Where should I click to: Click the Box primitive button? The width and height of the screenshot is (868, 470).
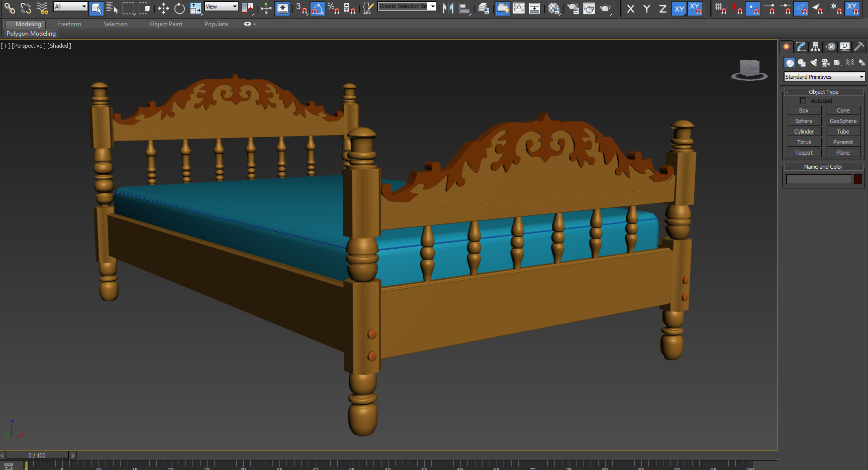pos(804,110)
